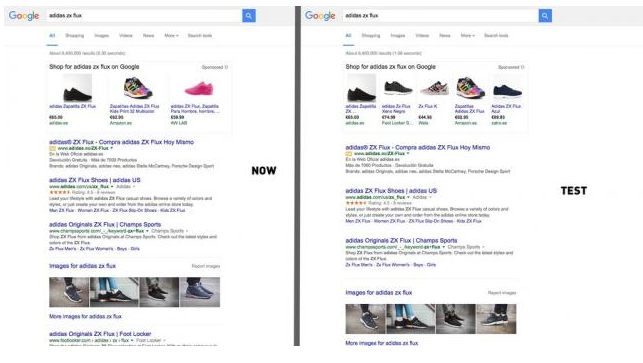Viewport: 643px width, 363px height.
Task: Open 'adidas Zapatilla ZX Flux' product link, NOW page
Action: (73, 106)
